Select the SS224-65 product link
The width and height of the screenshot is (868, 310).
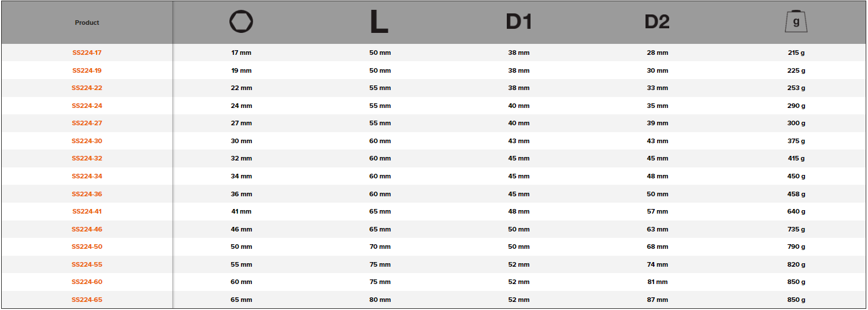coord(87,300)
